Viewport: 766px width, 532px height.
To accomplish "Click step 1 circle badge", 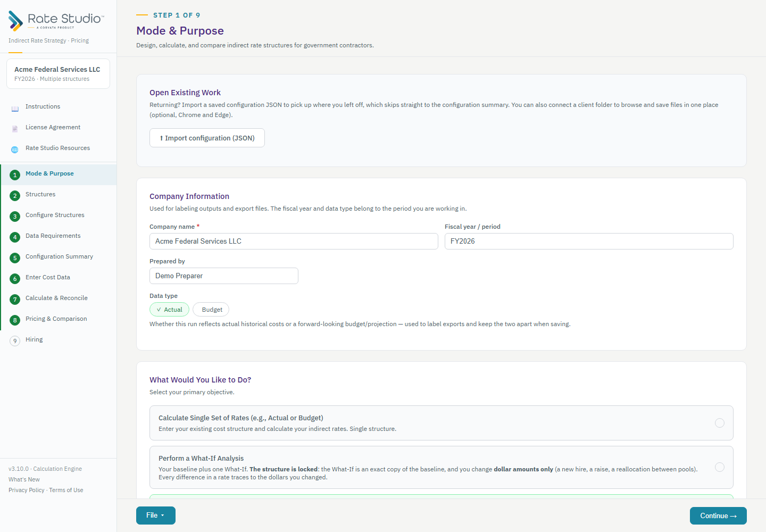I will (x=15, y=175).
